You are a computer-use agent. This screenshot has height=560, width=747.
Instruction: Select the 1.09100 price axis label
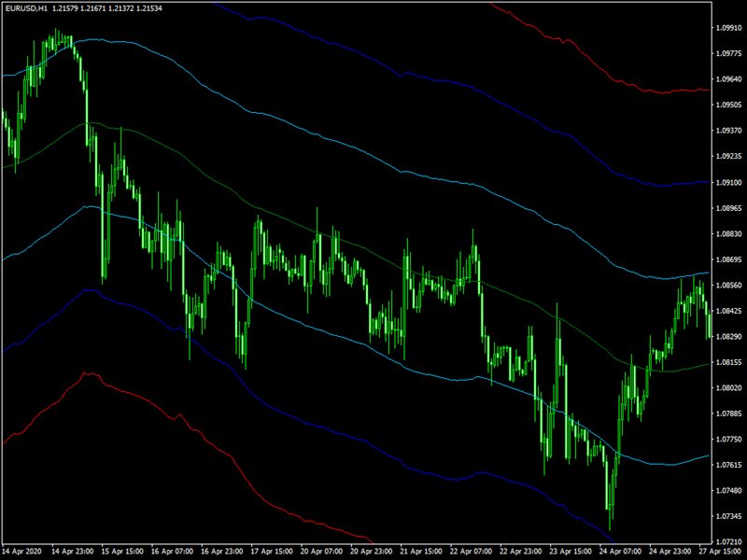point(728,182)
